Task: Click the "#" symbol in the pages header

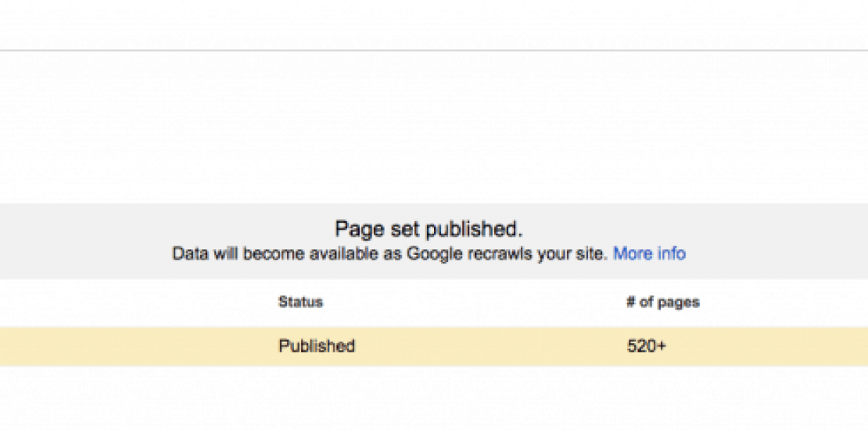Action: coord(630,303)
